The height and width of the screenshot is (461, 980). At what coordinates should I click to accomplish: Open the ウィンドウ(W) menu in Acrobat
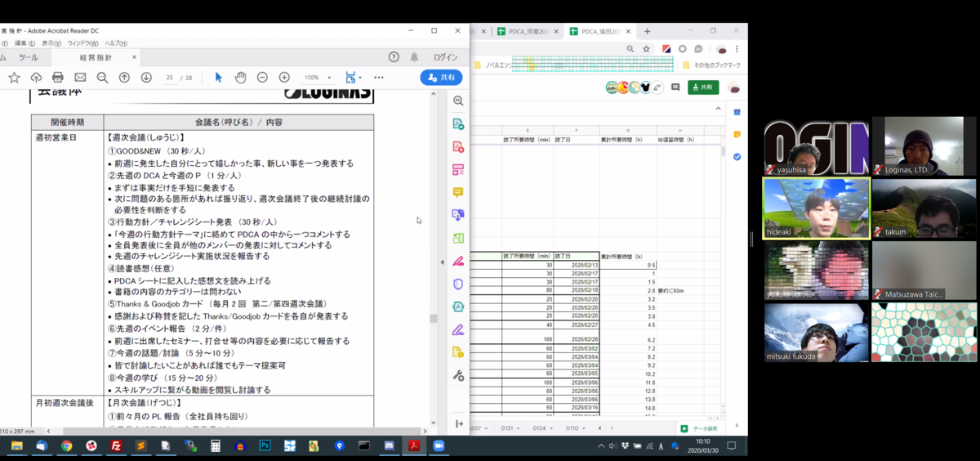tap(82, 43)
